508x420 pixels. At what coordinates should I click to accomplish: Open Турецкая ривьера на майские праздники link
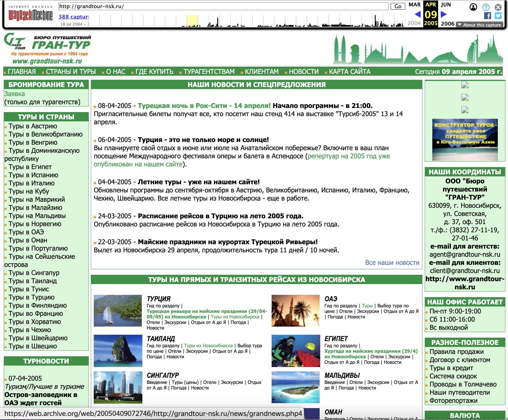click(207, 314)
